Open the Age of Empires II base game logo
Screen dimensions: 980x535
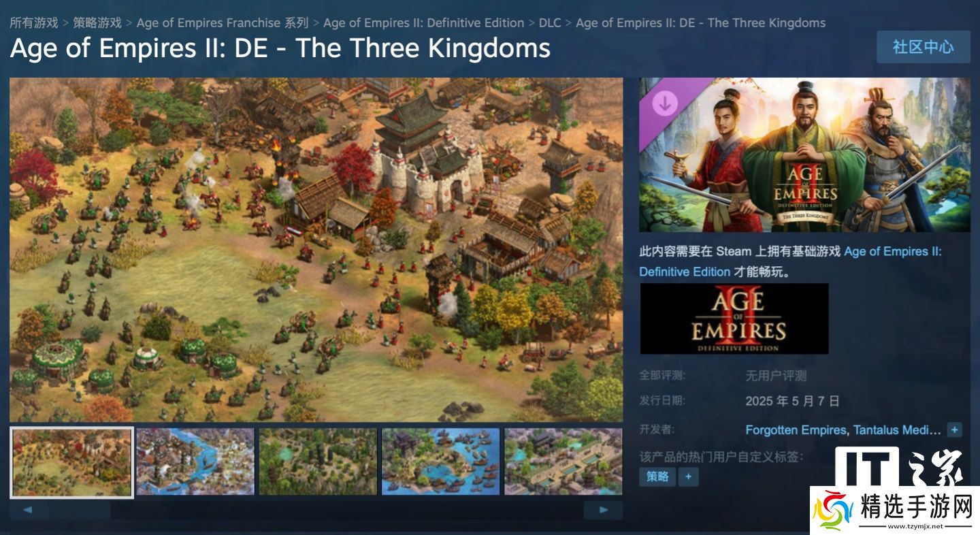click(734, 319)
